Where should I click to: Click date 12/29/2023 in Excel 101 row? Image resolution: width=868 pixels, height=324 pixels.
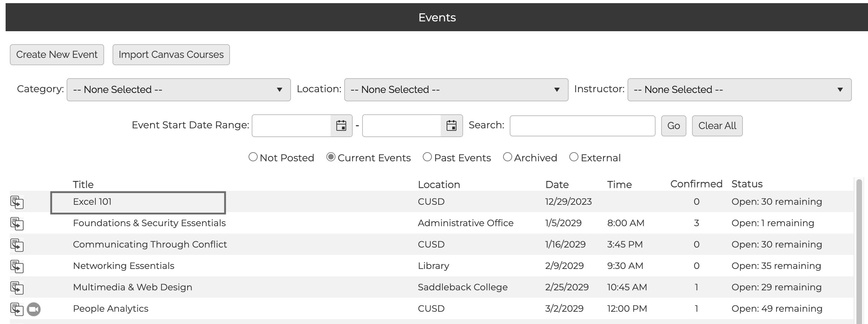[x=568, y=202]
